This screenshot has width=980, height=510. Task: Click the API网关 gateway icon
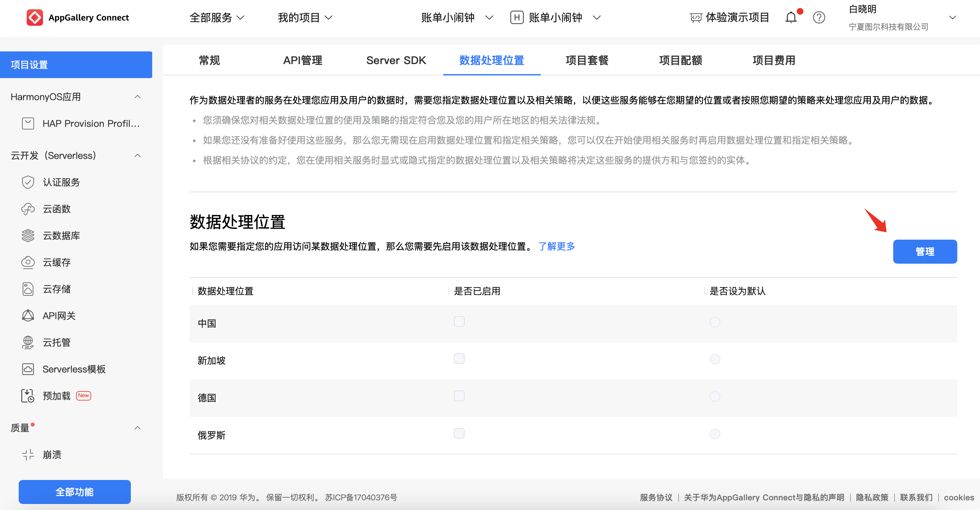tap(28, 316)
